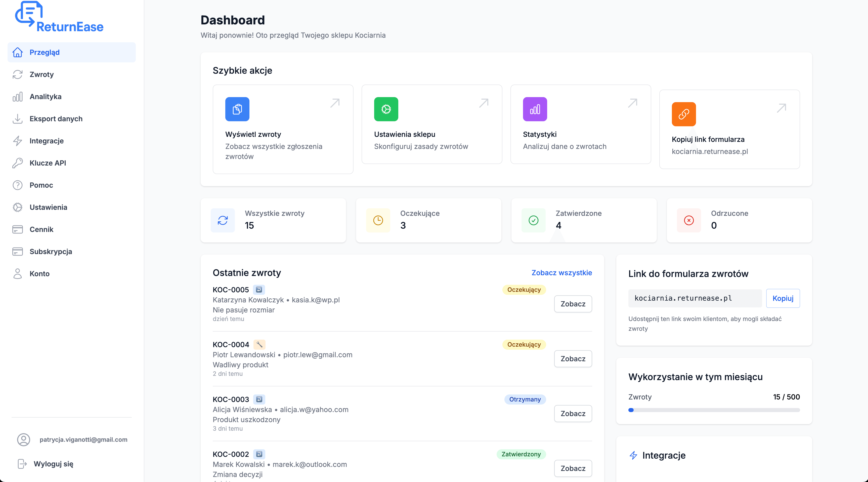The height and width of the screenshot is (482, 868).
Task: Open Analityka via the bar chart icon
Action: (x=18, y=97)
